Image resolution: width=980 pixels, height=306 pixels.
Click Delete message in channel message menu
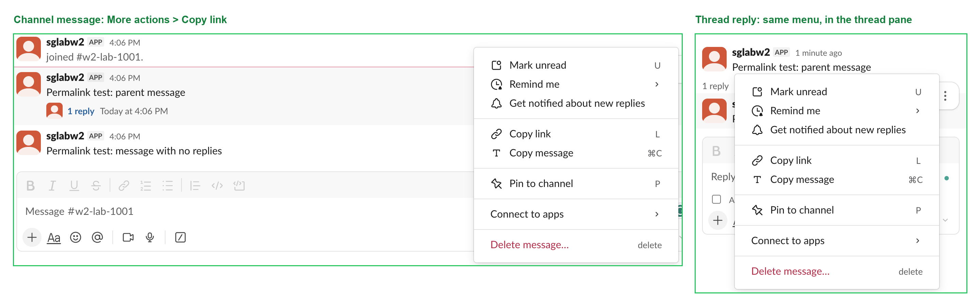pos(576,245)
